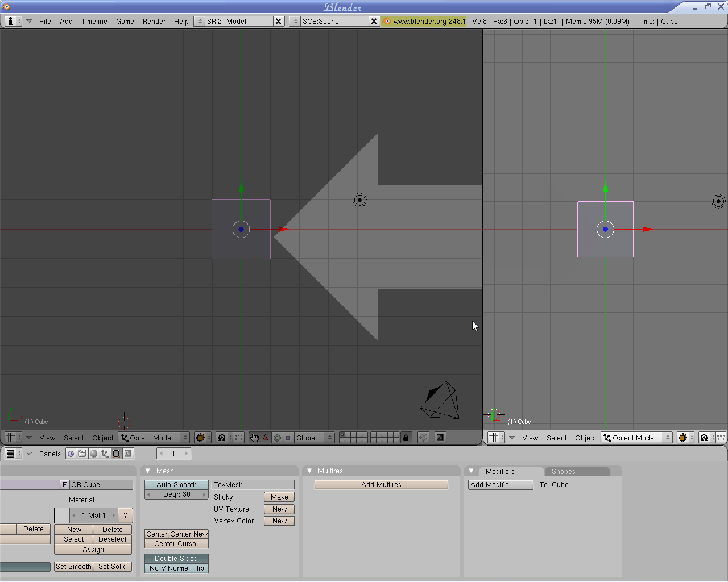This screenshot has width=728, height=582.
Task: Click the render this window icon
Action: coord(440,438)
